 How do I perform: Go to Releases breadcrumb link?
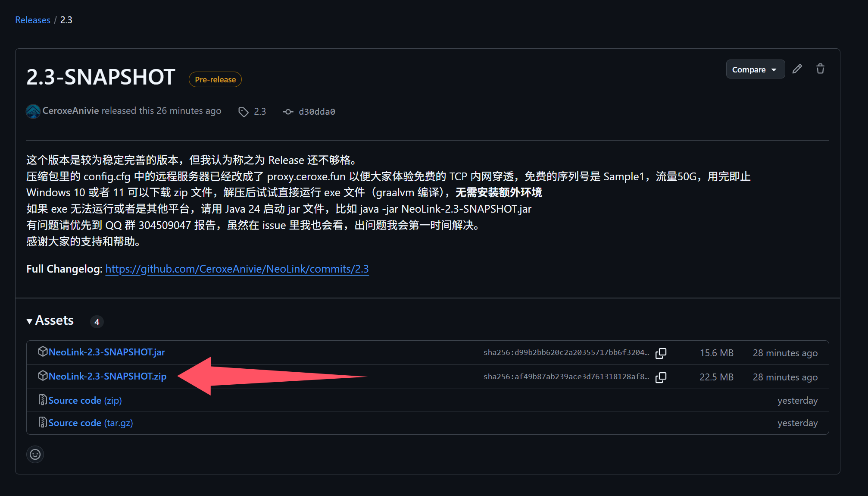pyautogui.click(x=33, y=20)
